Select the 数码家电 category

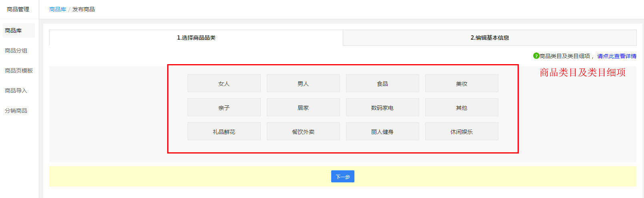click(382, 107)
